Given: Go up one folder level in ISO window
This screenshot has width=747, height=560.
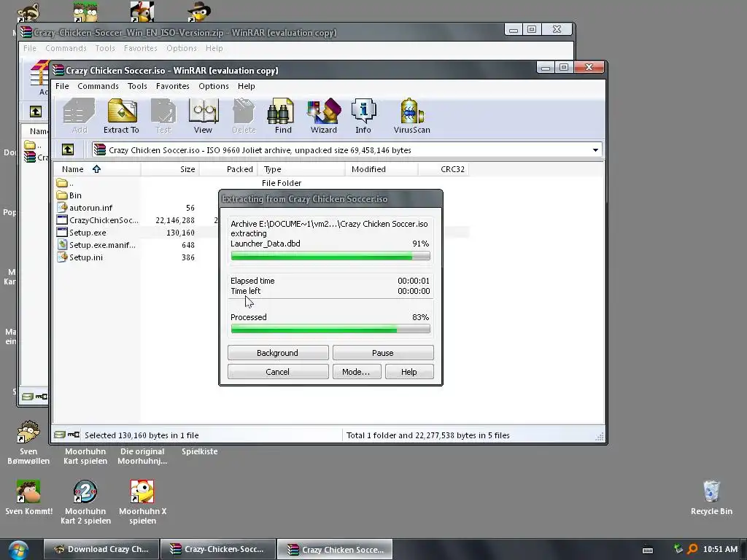Looking at the screenshot, I should (68, 150).
